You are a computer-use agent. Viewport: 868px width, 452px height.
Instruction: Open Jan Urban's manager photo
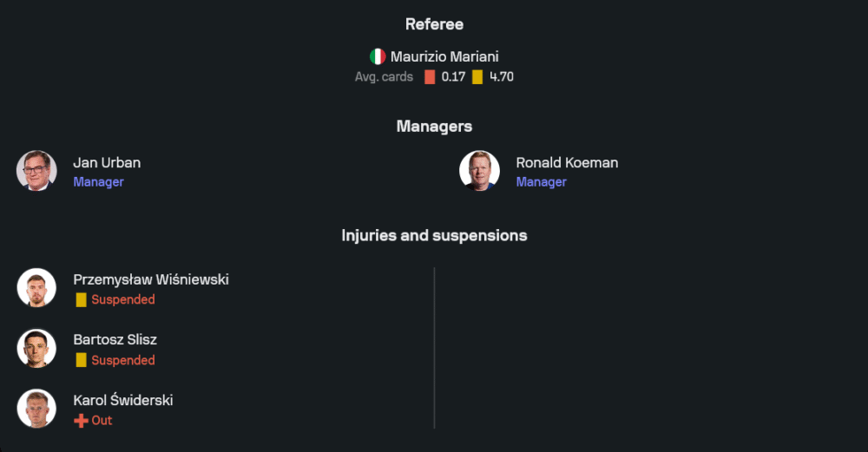click(36, 171)
